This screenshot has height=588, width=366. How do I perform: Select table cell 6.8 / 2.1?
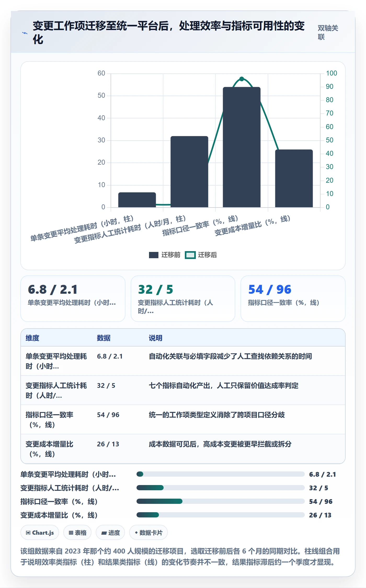point(110,356)
